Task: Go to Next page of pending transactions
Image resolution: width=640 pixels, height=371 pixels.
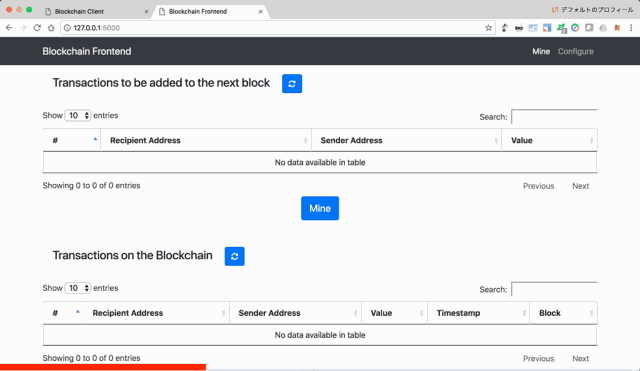Action: (580, 186)
